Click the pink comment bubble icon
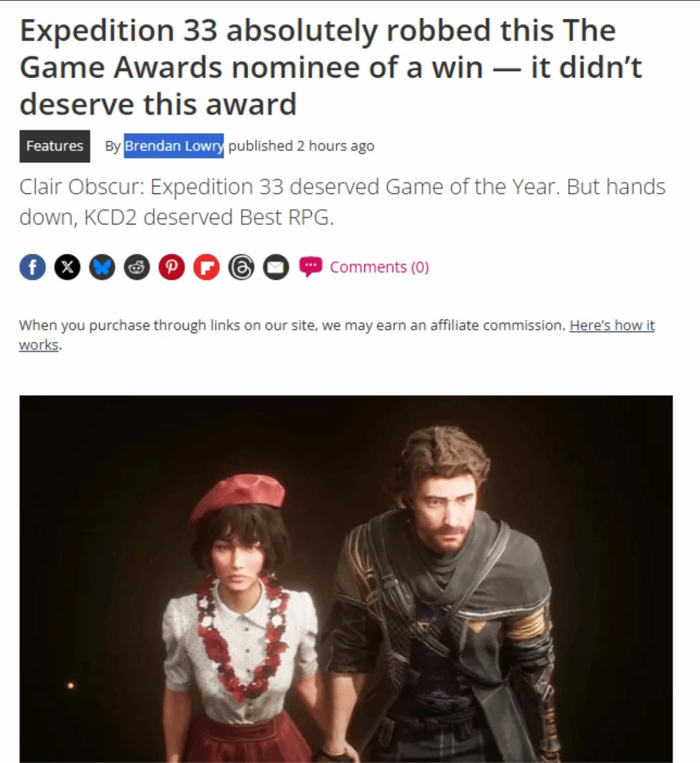This screenshot has width=700, height=763. click(311, 267)
